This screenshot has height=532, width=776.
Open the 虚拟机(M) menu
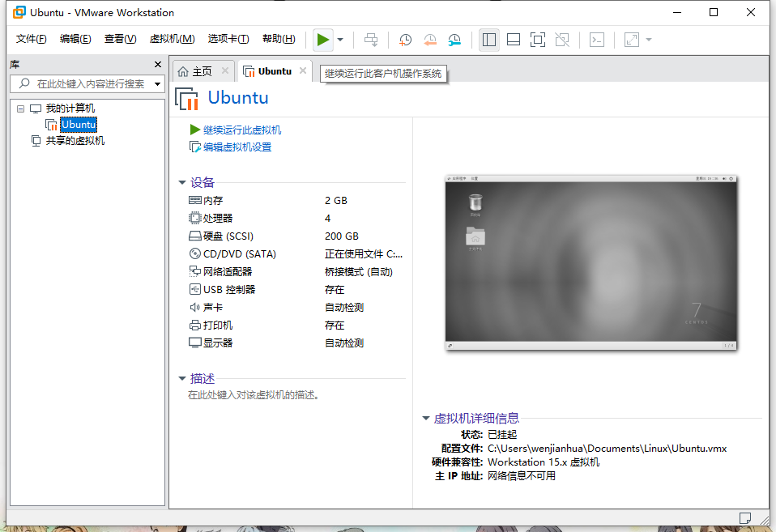(173, 39)
